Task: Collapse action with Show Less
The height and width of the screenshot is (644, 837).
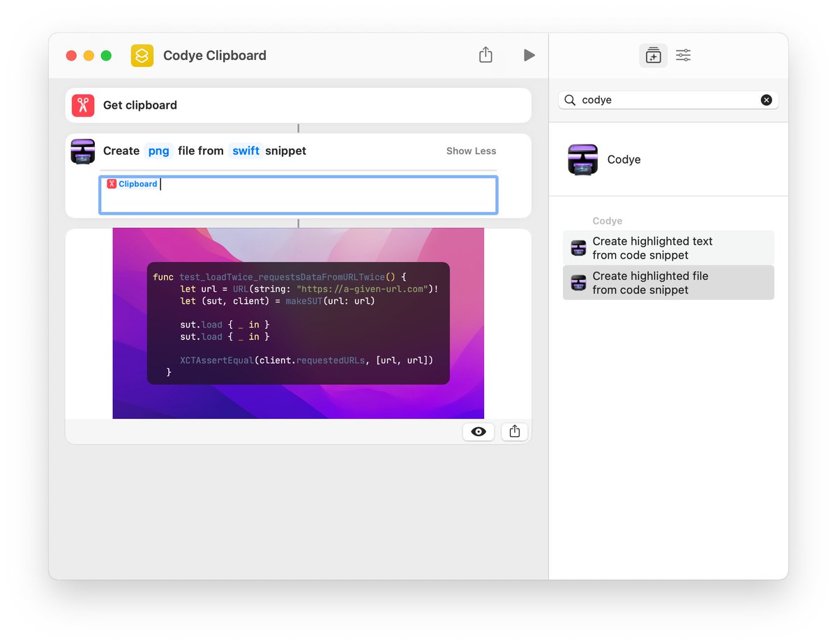Action: (472, 151)
